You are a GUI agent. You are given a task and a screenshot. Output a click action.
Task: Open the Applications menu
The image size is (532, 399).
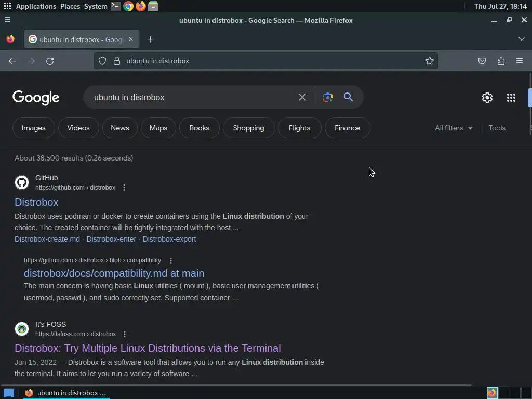coord(36,6)
